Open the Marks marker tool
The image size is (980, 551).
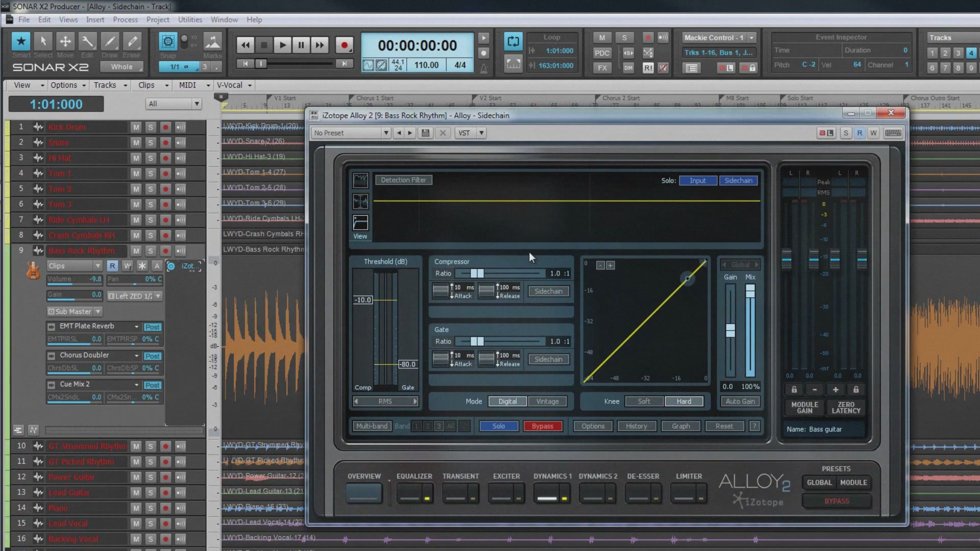pyautogui.click(x=212, y=41)
